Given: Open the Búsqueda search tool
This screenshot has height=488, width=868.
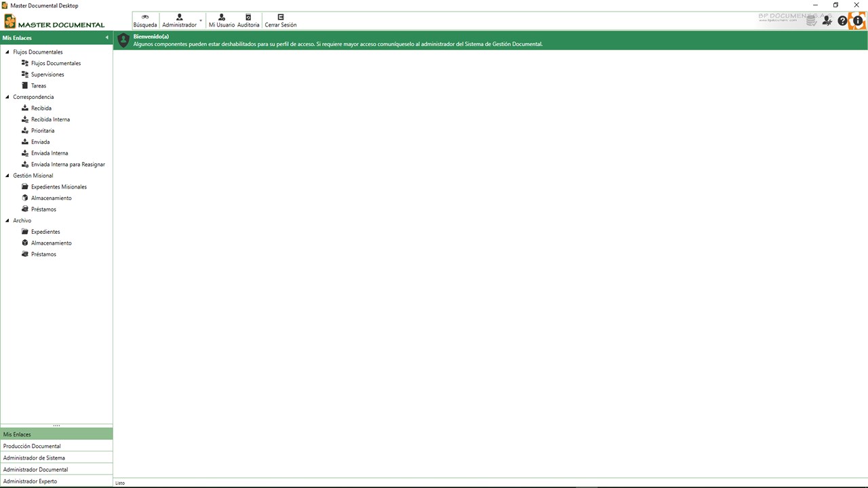Looking at the screenshot, I should [x=145, y=21].
